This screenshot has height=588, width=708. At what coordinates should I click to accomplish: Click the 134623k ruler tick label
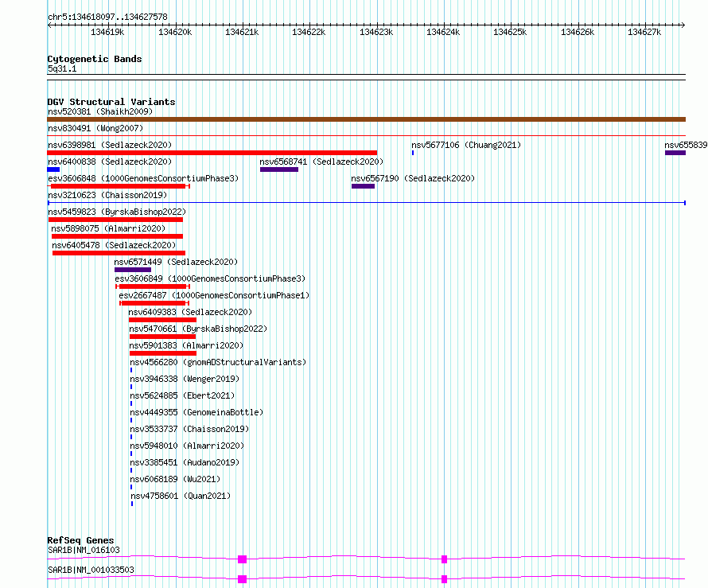click(x=376, y=32)
